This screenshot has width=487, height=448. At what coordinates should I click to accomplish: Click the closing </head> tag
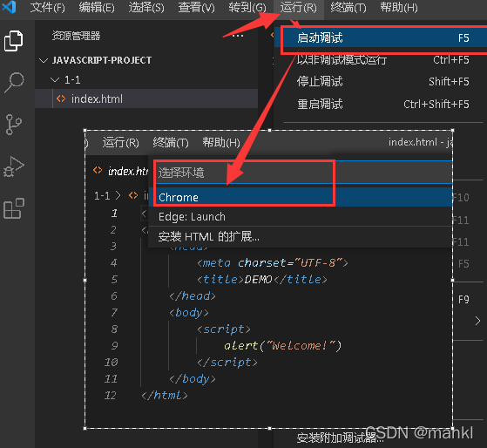click(x=193, y=295)
